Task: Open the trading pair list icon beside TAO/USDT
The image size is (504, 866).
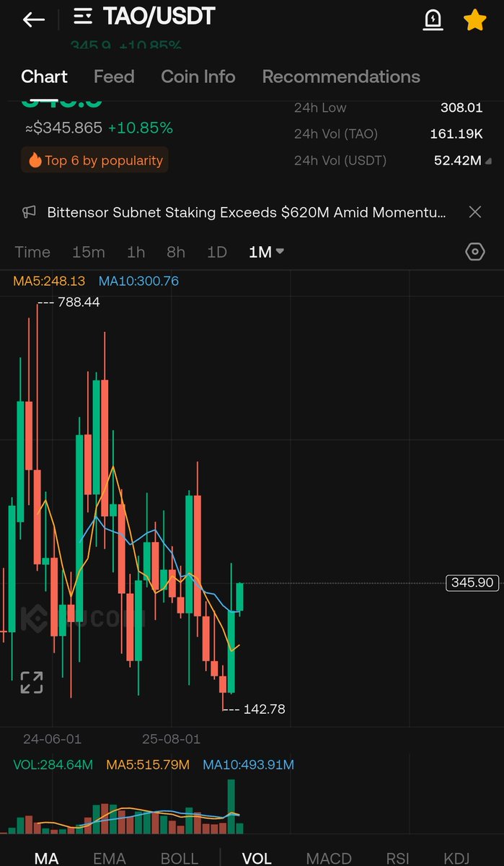Action: [83, 17]
